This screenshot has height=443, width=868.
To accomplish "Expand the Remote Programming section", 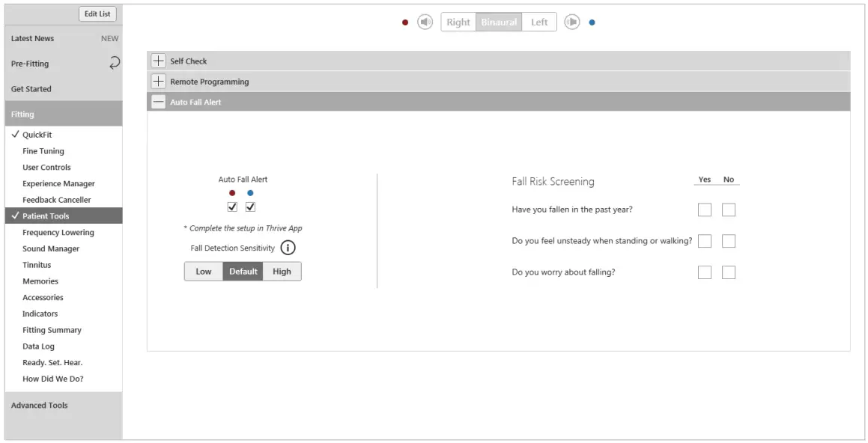I will (x=158, y=81).
